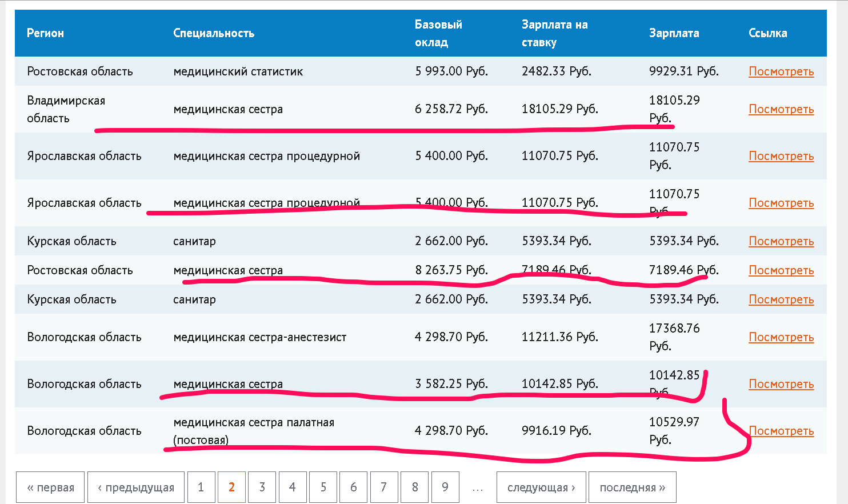
Task: Click the Зарплата column header
Action: coord(674,33)
